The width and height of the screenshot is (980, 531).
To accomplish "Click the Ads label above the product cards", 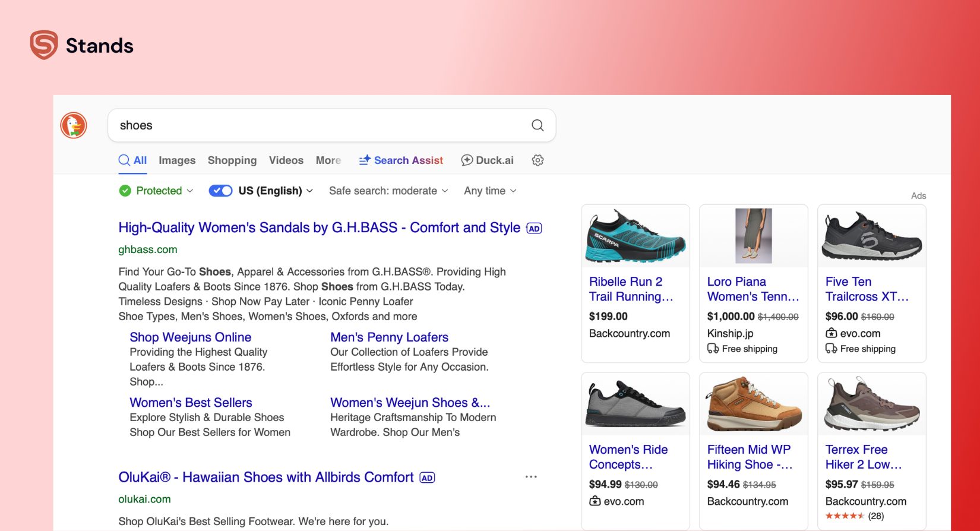I will click(918, 196).
